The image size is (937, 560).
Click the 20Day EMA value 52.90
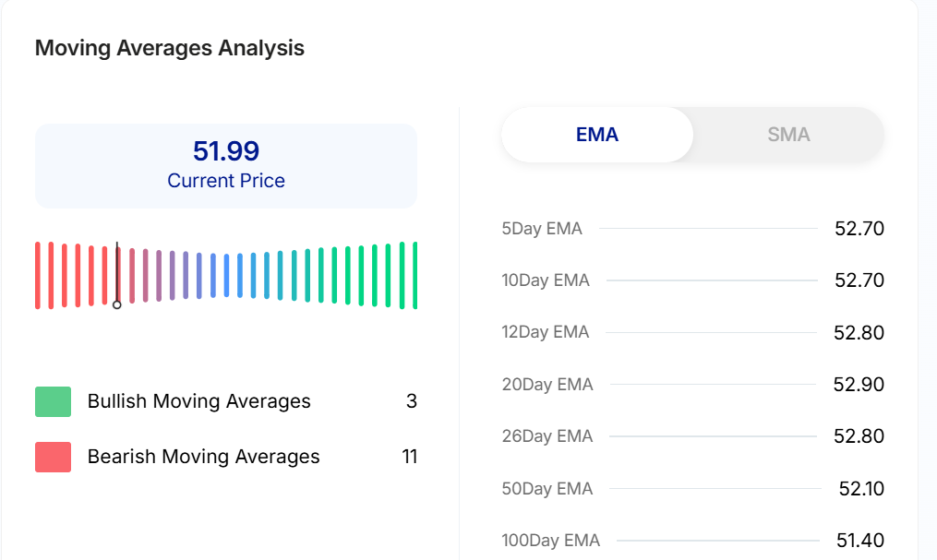pyautogui.click(x=859, y=385)
